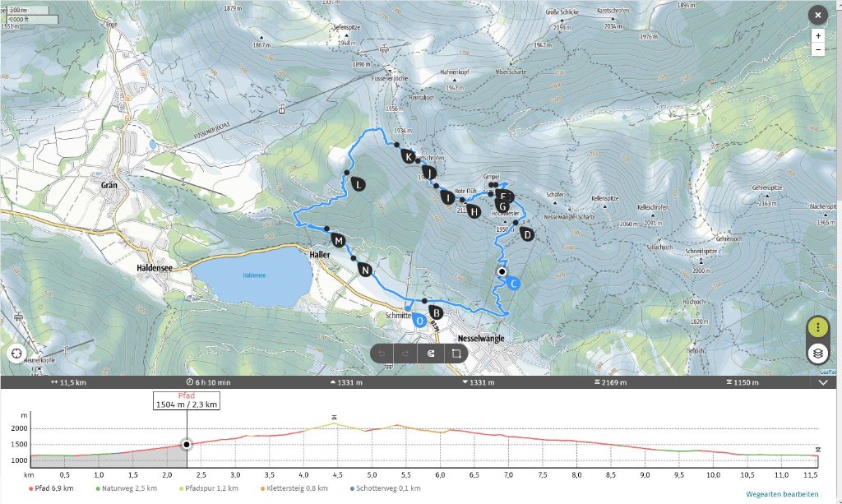Click the route return/loop tool icon
This screenshot has height=504, width=842.
(431, 354)
